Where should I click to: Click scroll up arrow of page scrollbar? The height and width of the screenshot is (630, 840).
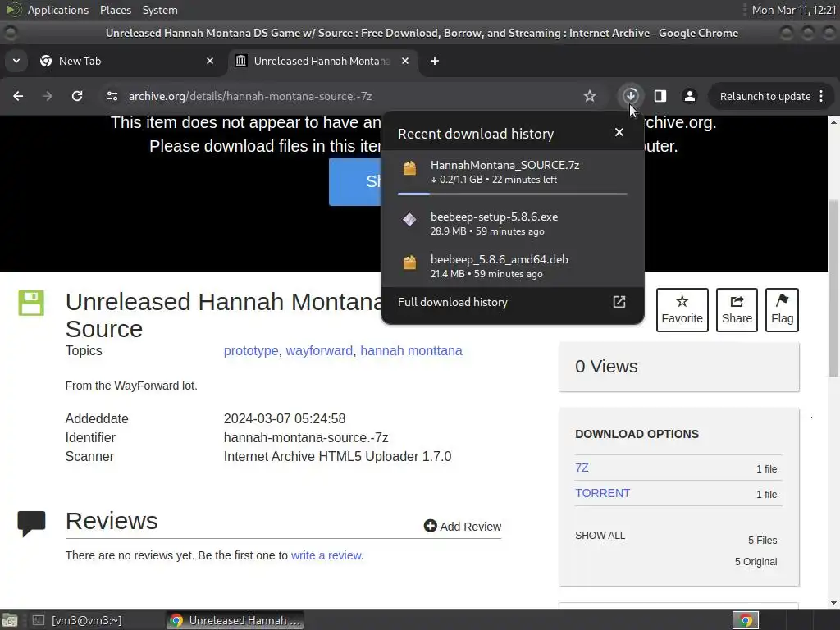point(833,121)
